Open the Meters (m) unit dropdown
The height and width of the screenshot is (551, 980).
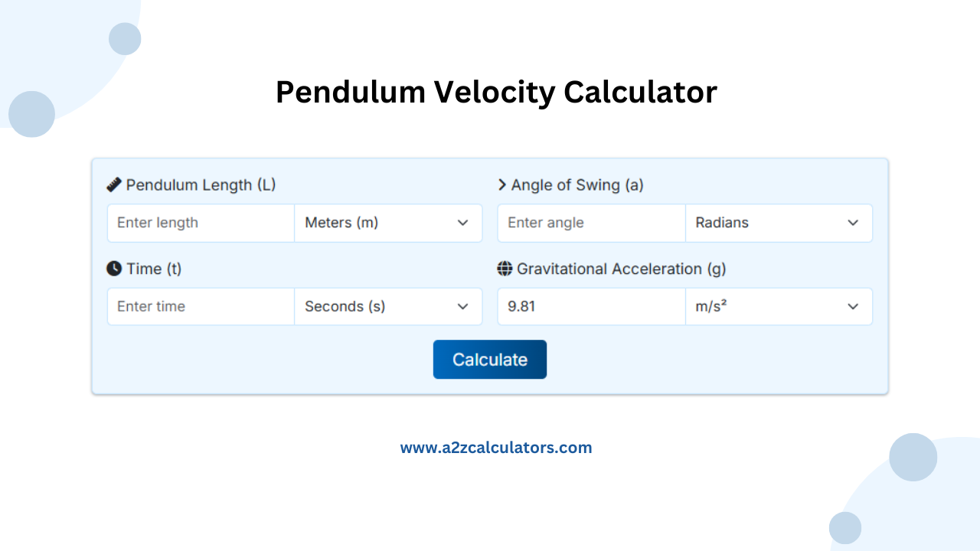[x=388, y=223]
